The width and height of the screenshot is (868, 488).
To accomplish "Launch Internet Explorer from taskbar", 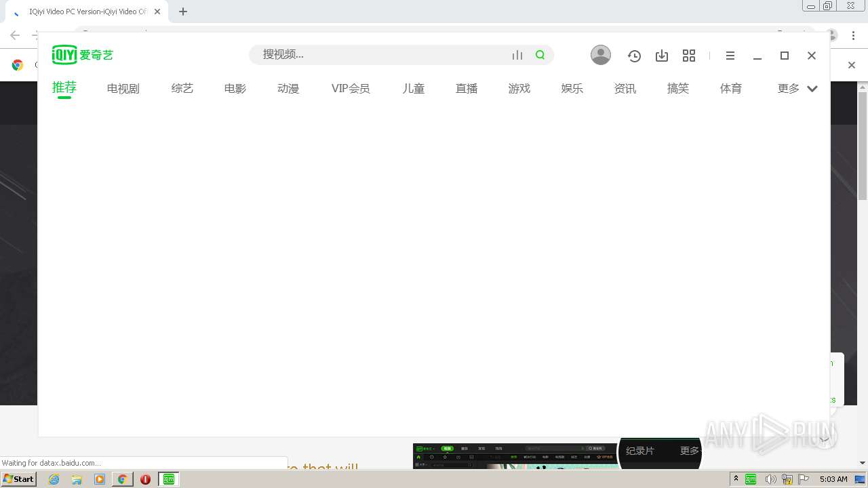I will click(54, 479).
